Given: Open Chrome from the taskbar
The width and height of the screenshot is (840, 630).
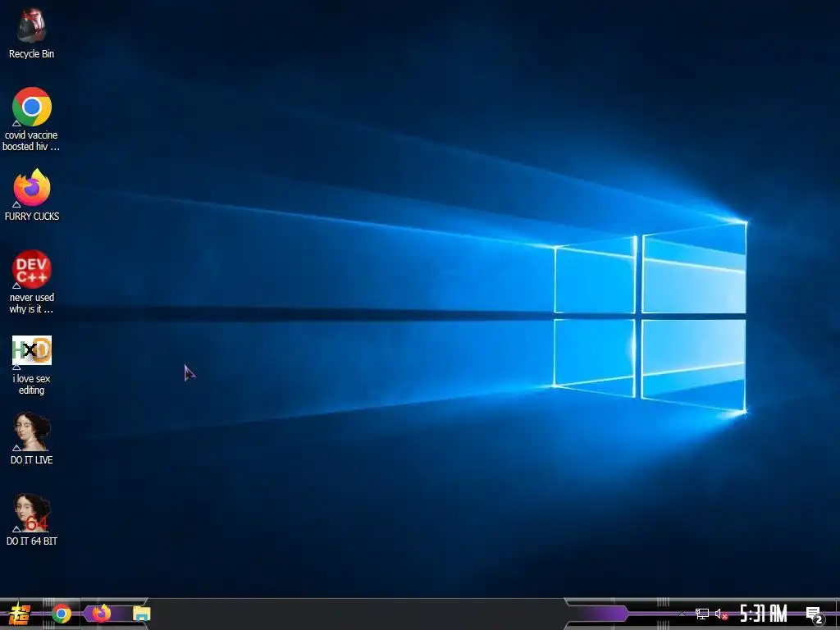Looking at the screenshot, I should click(62, 614).
